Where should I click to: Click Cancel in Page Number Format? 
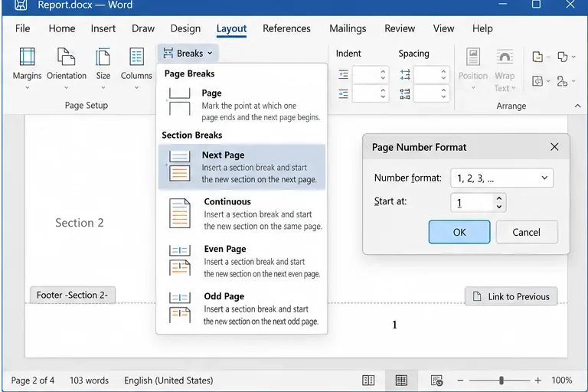[527, 232]
